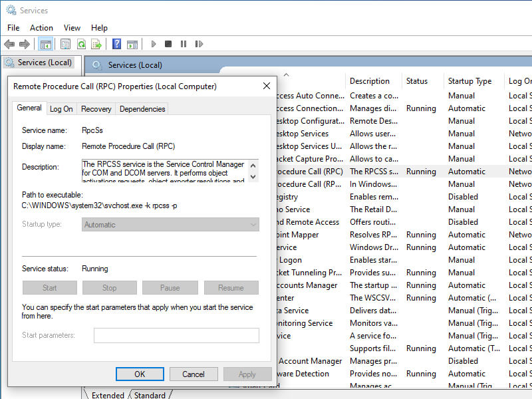Viewport: 532px width, 399px height.
Task: Click Services gear icon in title bar
Action: click(x=11, y=10)
